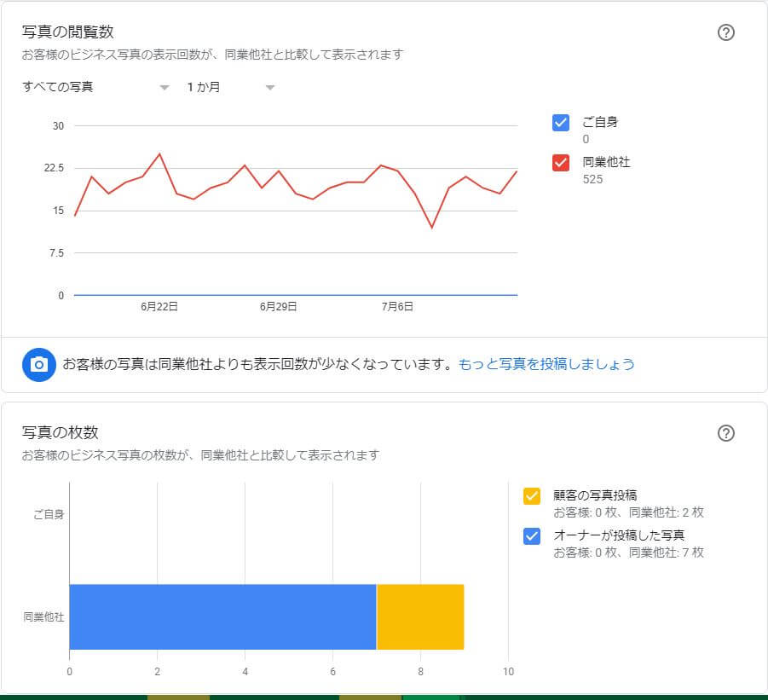
Task: Open the もっと写真を投稿しましょう link
Action: click(x=544, y=363)
